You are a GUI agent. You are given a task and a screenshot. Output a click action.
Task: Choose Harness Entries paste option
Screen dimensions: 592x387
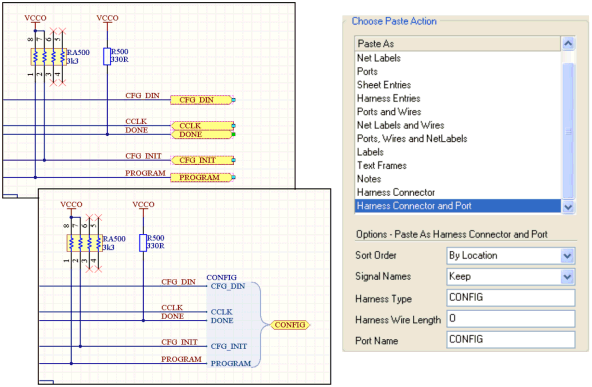coord(458,99)
